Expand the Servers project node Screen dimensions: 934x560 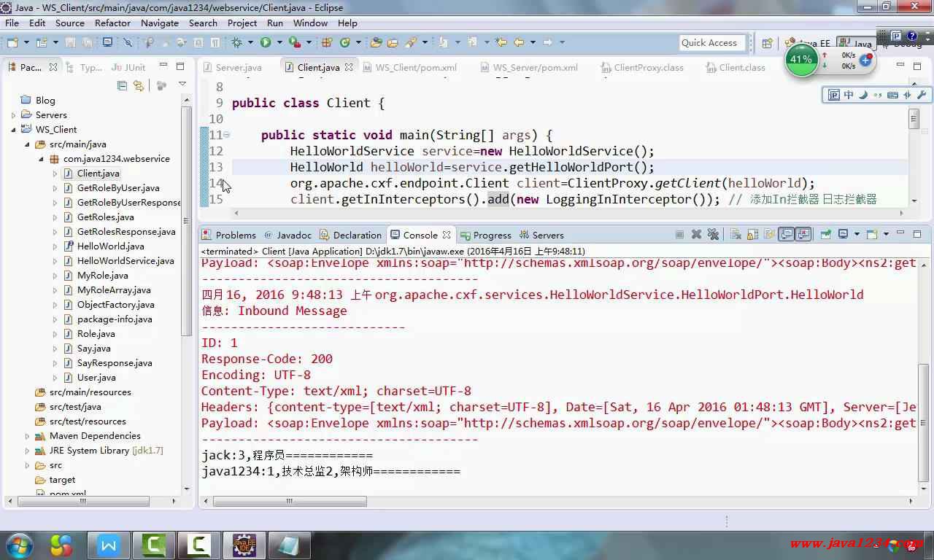coord(13,115)
